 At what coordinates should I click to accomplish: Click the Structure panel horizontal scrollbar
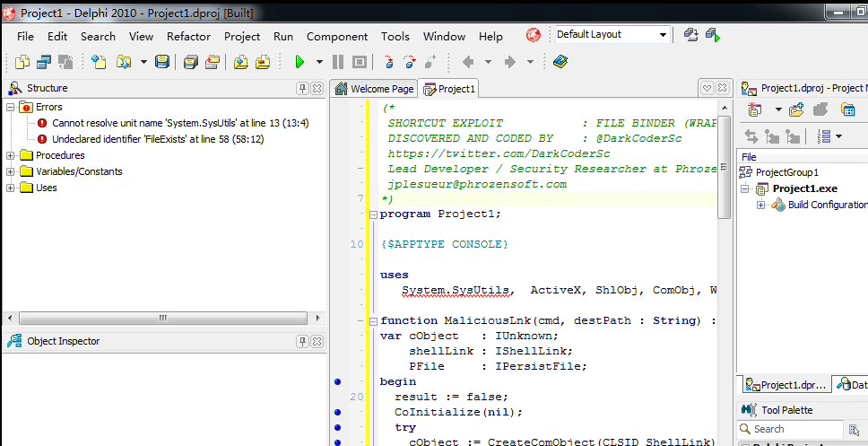163,318
